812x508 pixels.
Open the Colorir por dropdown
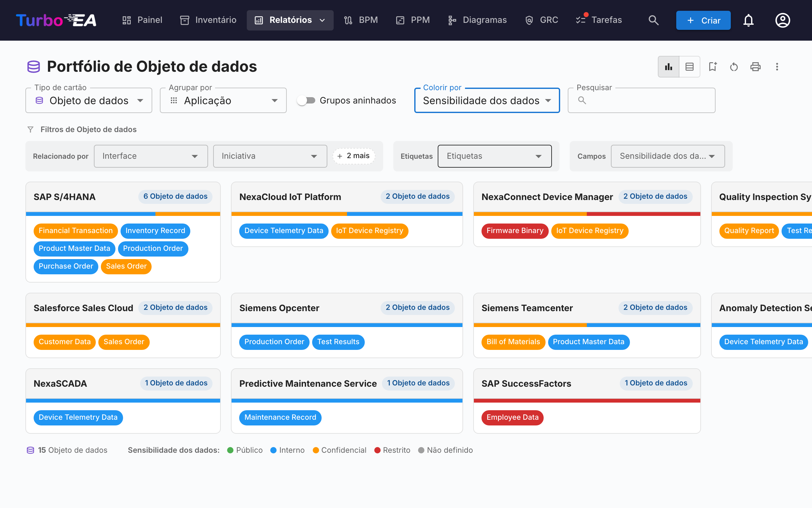pos(487,100)
